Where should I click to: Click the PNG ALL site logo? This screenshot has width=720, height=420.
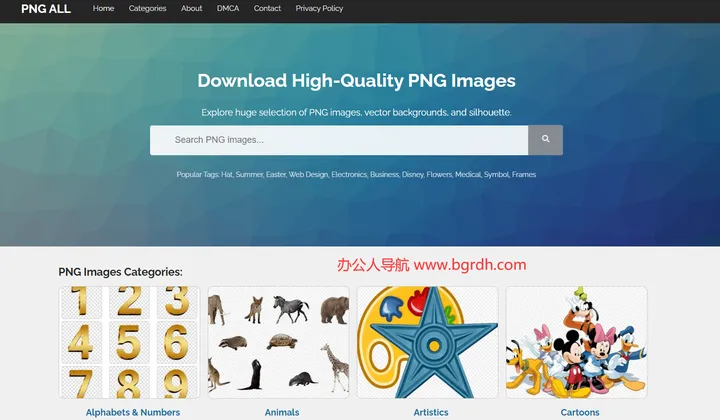coord(46,9)
